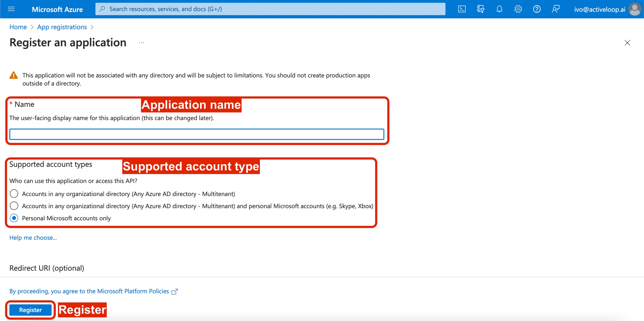Close the Register an application pane
The height and width of the screenshot is (321, 644).
tap(627, 43)
